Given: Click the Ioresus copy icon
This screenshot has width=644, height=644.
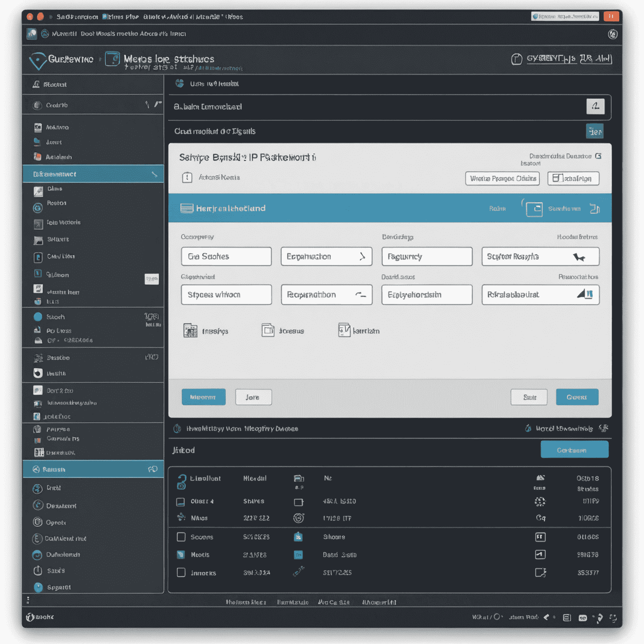Looking at the screenshot, I should pos(268,330).
